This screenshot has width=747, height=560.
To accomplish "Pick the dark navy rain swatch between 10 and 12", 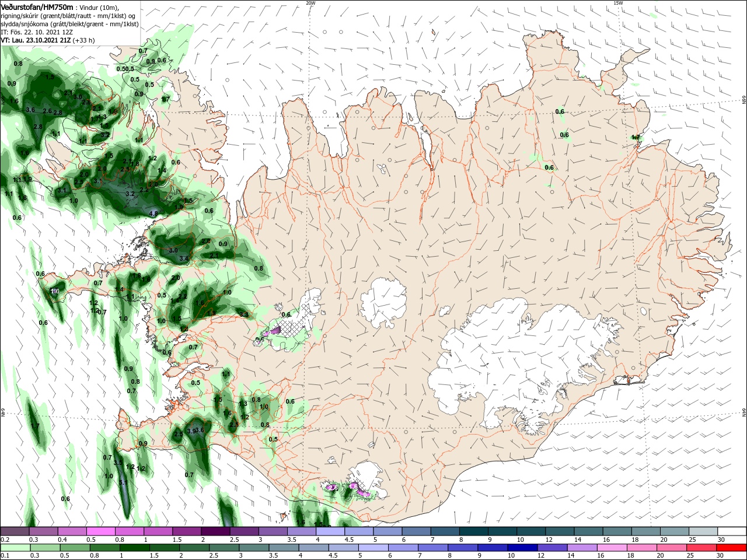I will pyautogui.click(x=522, y=548).
